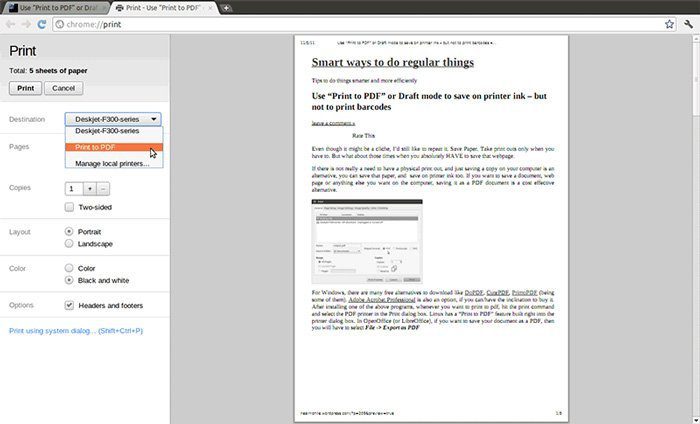Screen dimensions: 700x424
Task: Toggle the Headers and footers checkbox
Action: click(69, 305)
